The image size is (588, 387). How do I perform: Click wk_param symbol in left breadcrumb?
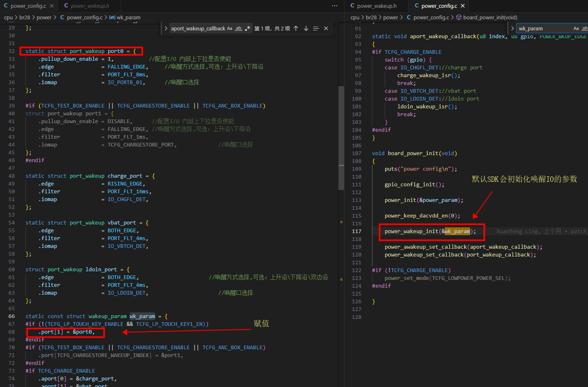129,17
